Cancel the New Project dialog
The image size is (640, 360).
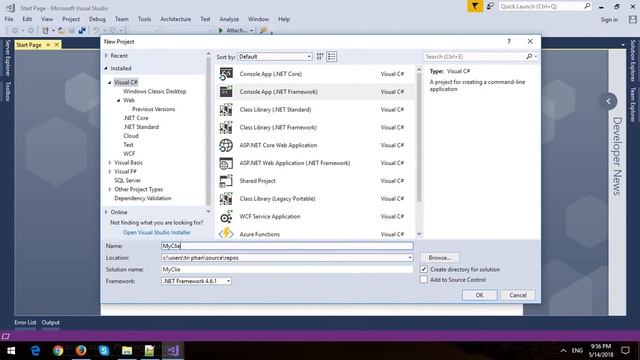[x=518, y=295]
